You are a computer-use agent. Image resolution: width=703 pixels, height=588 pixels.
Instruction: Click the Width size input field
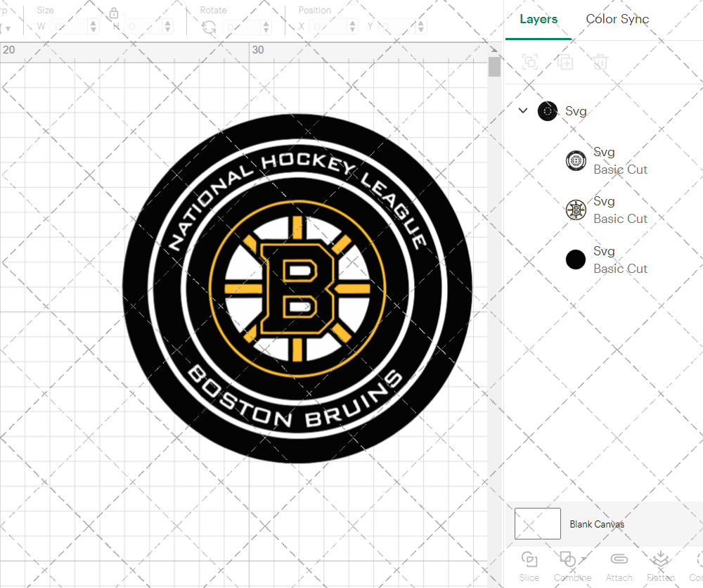click(x=70, y=27)
